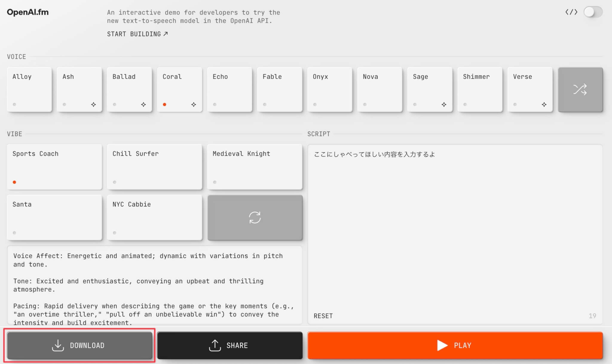612x364 pixels.
Task: Choose the Santa vibe
Action: point(54,218)
